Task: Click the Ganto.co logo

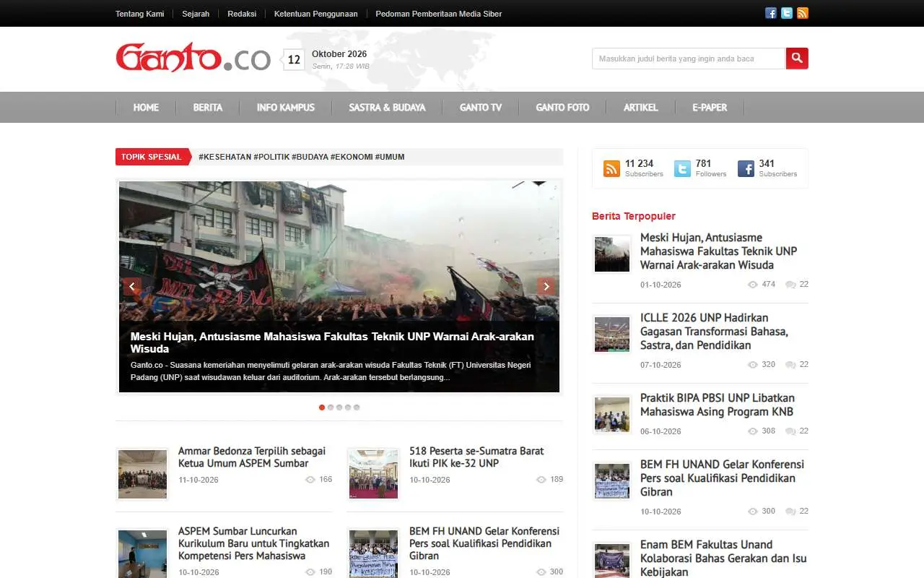Action: (x=193, y=58)
